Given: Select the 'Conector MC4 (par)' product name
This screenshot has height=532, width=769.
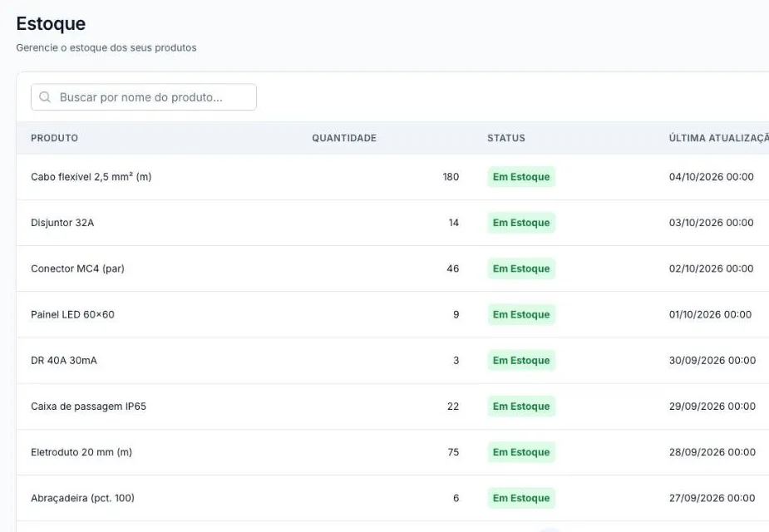Looking at the screenshot, I should [77, 268].
